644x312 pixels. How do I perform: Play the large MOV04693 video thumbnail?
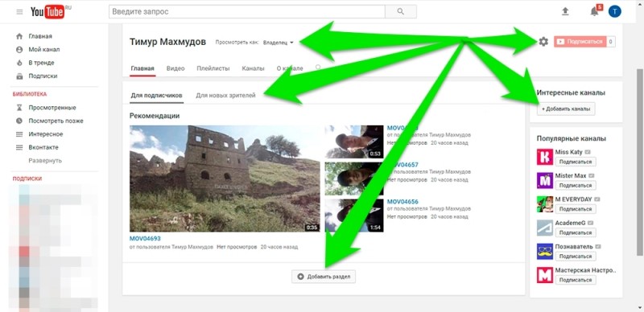225,179
